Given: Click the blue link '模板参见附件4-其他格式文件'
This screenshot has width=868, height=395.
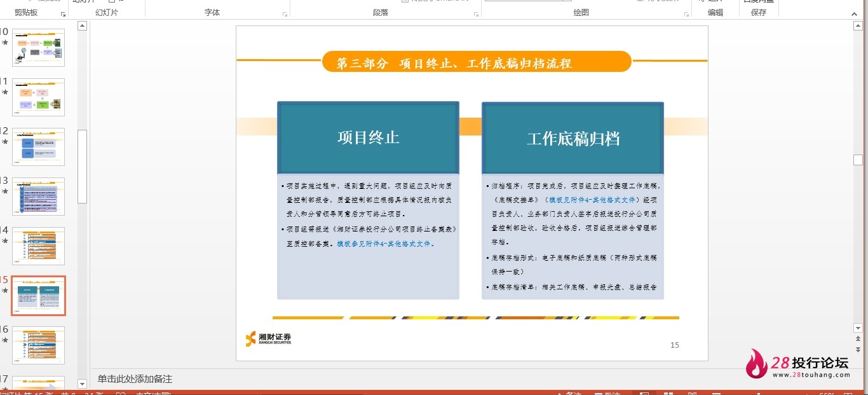Looking at the screenshot, I should tap(385, 244).
